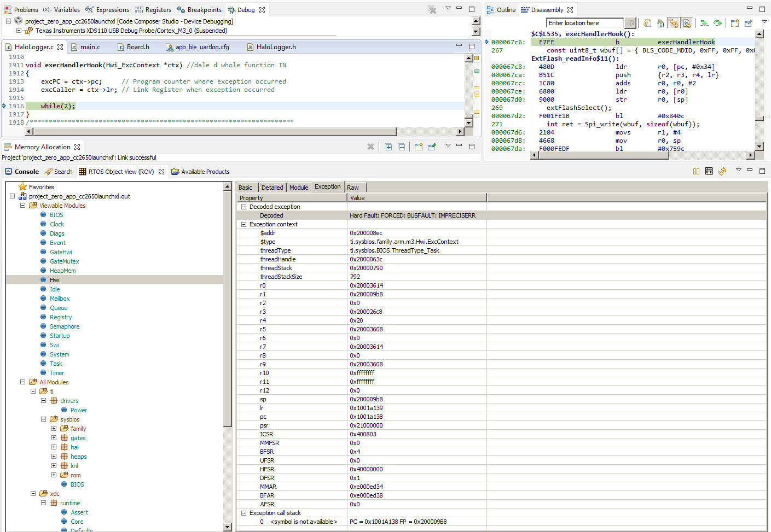Click the Property column header
The image size is (771, 532).
click(292, 198)
